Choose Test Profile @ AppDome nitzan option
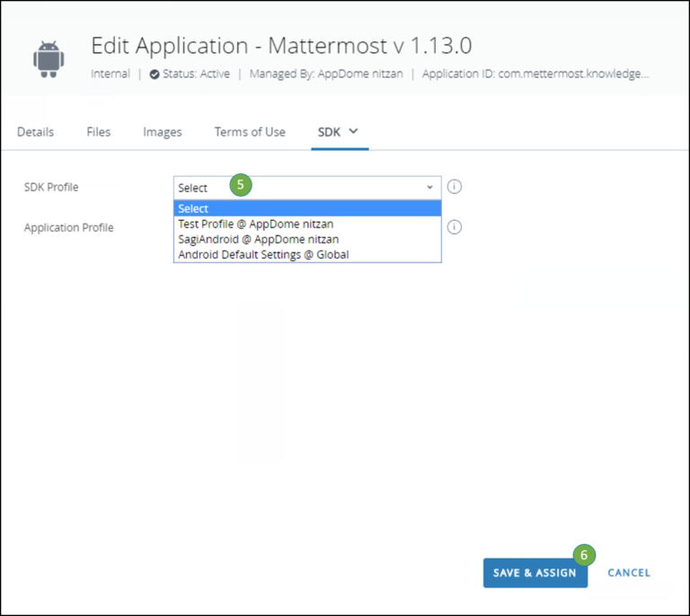The height and width of the screenshot is (616, 690). 243,224
